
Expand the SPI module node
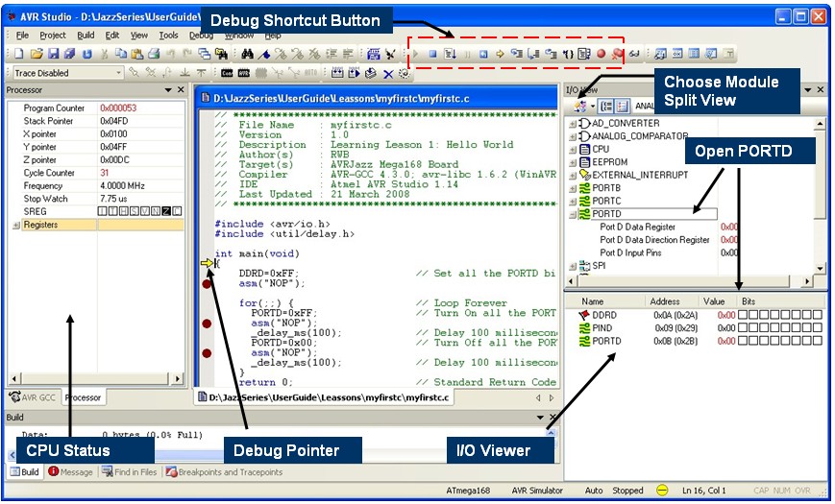pos(573,266)
